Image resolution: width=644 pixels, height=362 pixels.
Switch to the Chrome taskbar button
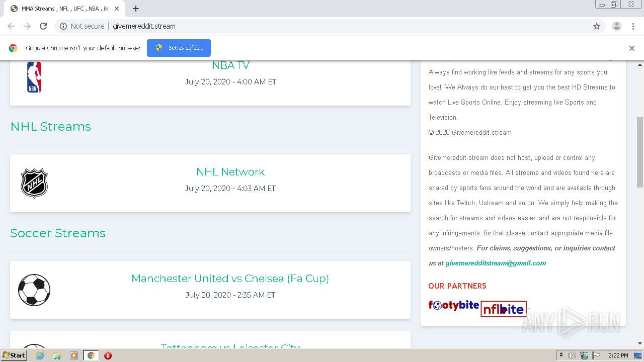pyautogui.click(x=91, y=355)
